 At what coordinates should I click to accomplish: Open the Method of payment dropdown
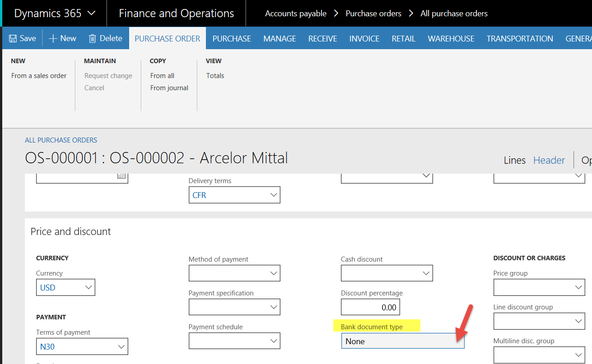273,273
